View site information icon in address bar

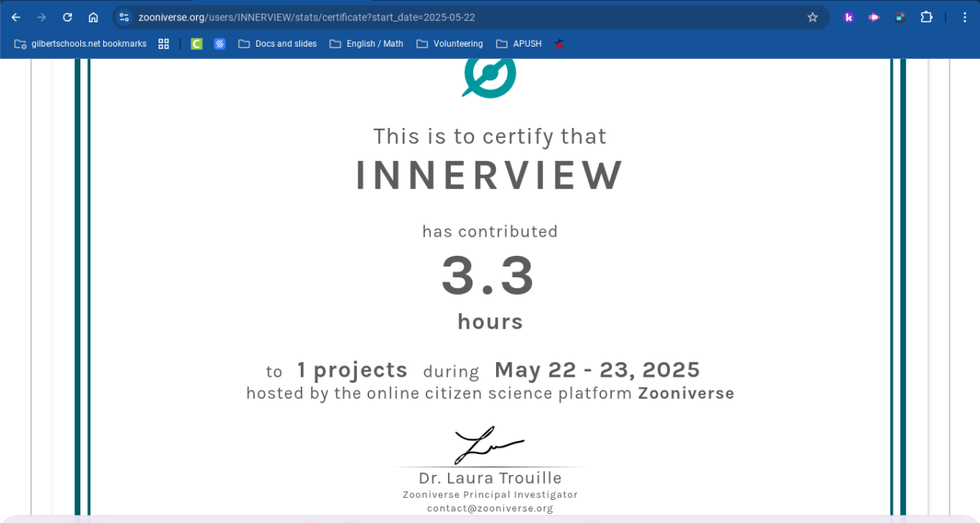pos(124,17)
